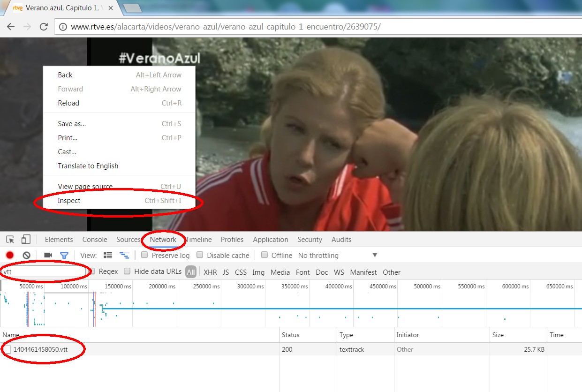Sort by the Time column header
Viewport: 582px width, 392px height.
[565, 335]
